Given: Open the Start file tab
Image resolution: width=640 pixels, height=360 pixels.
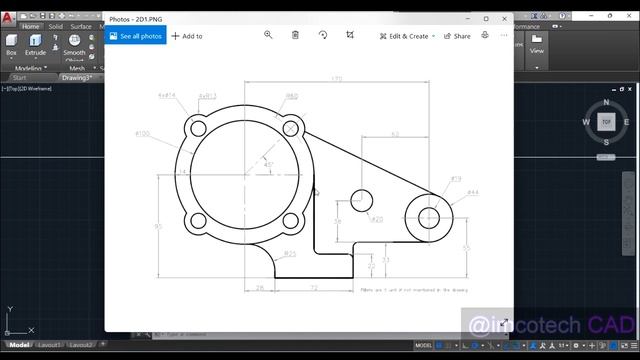Looking at the screenshot, I should pos(19,78).
